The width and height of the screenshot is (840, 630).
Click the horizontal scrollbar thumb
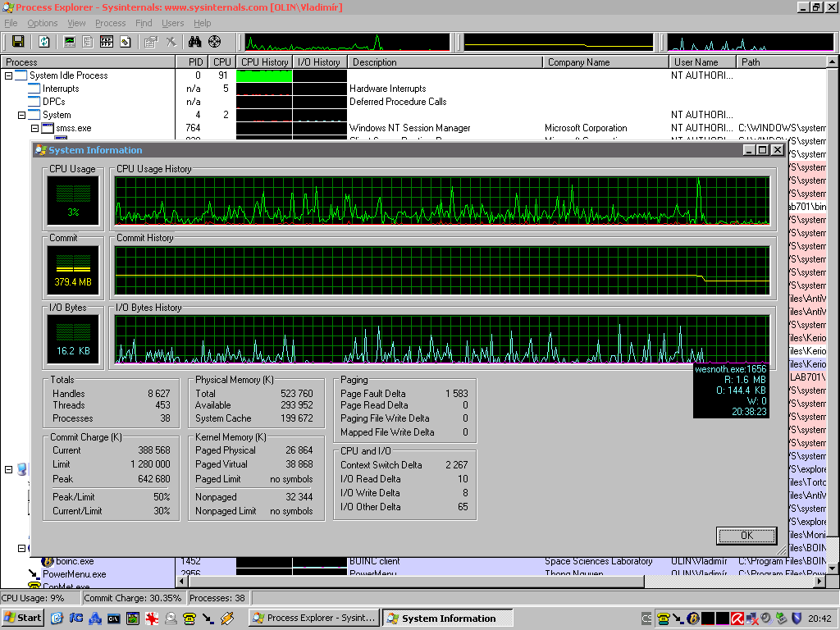coord(416,582)
